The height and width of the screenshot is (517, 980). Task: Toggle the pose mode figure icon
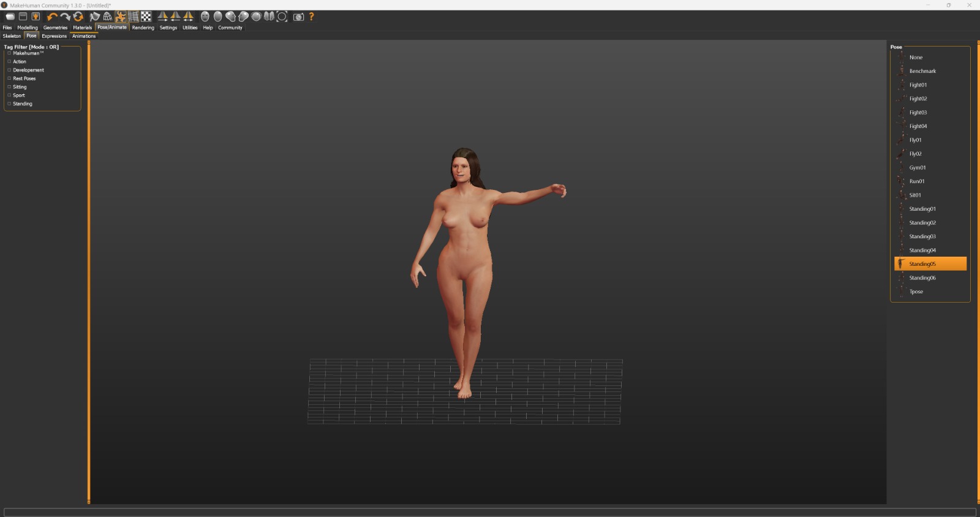121,17
